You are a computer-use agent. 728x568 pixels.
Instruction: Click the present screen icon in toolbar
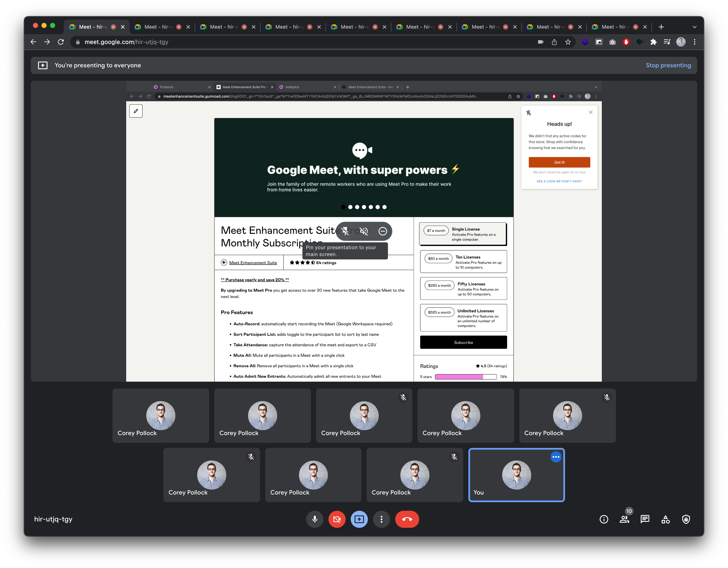coord(359,519)
